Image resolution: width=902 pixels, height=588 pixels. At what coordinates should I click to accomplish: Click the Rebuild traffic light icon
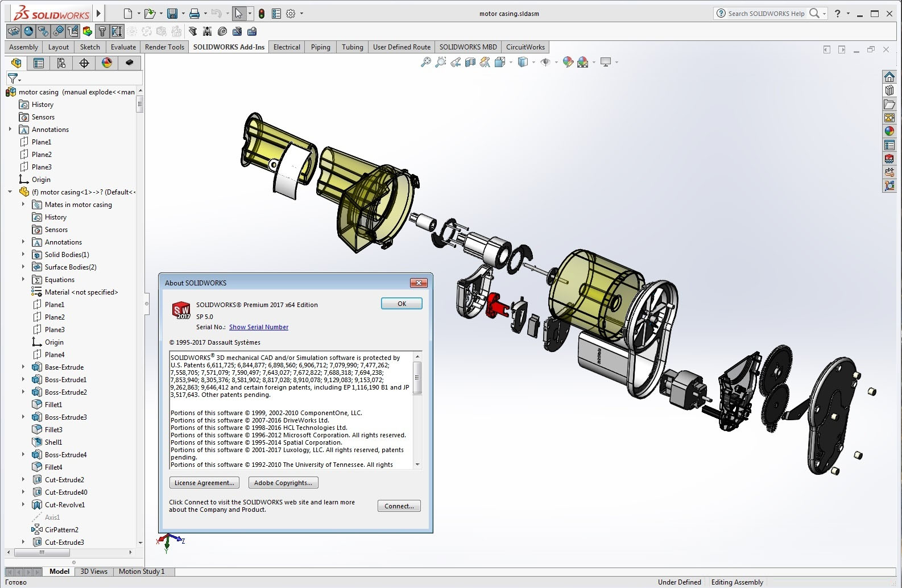262,14
